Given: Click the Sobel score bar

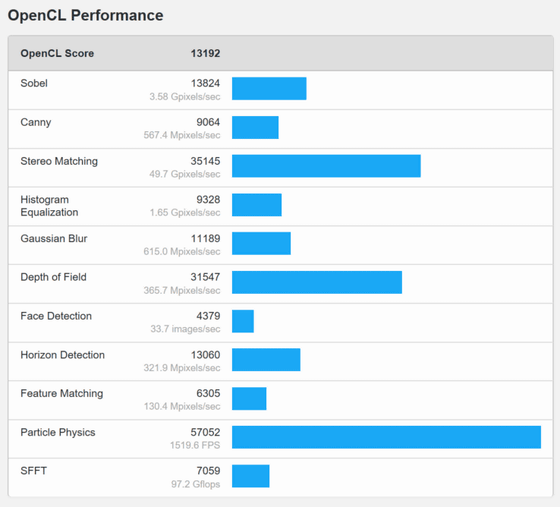Looking at the screenshot, I should coord(269,89).
